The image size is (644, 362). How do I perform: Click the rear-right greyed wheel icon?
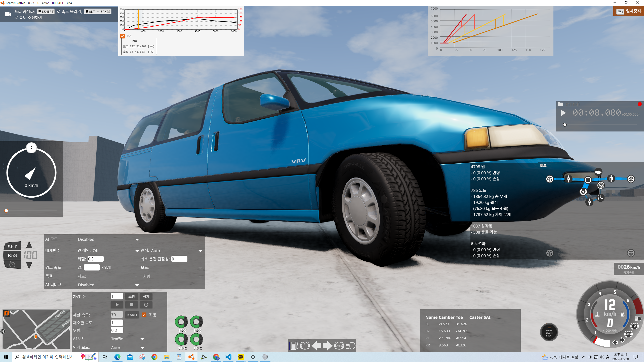point(631,253)
